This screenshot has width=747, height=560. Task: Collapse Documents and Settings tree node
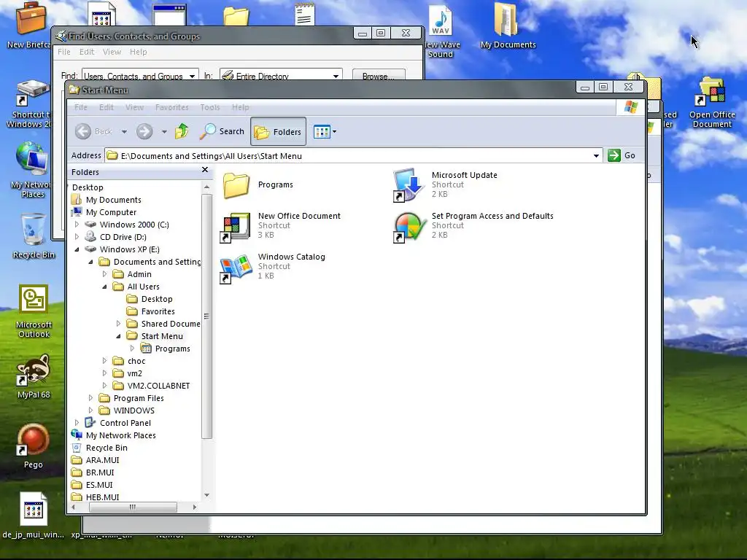point(90,262)
